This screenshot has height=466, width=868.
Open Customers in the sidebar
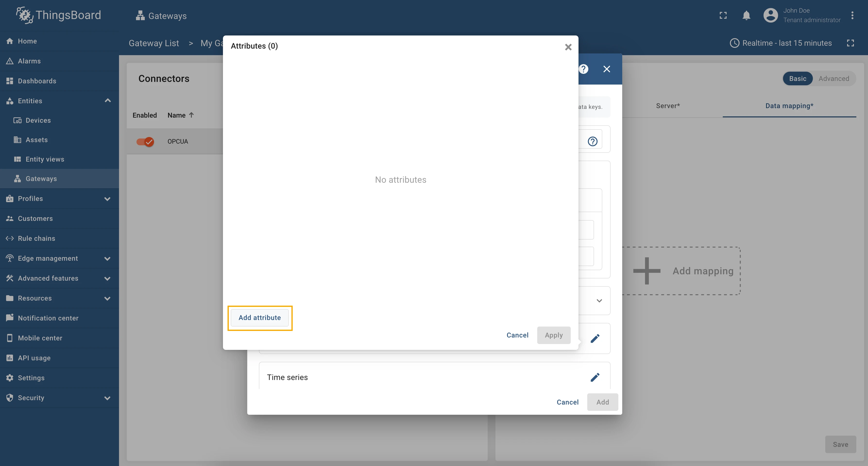(x=59, y=218)
